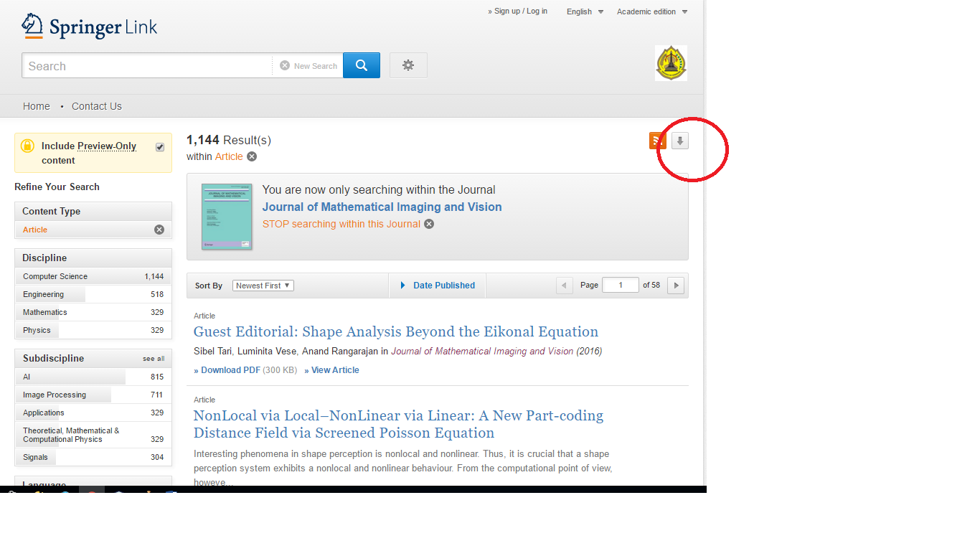Clear the New Search field with the X icon
Viewport: 980px width, 551px height.
[286, 65]
